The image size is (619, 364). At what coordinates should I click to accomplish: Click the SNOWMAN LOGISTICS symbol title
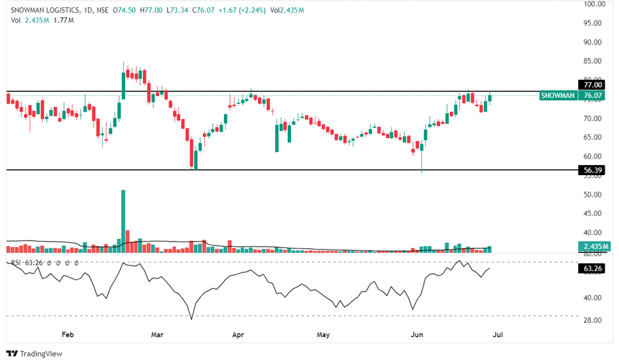tap(43, 10)
